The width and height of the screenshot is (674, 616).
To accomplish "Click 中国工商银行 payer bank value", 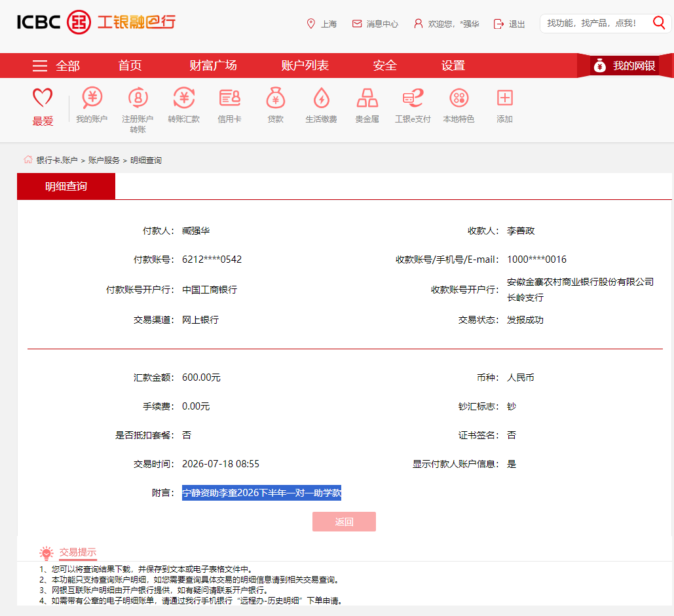I will 210,290.
